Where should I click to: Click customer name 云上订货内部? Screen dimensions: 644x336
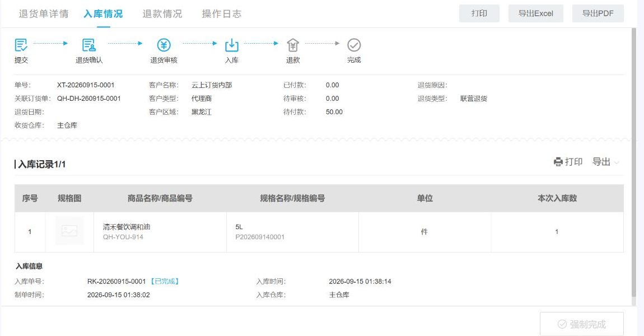[212, 85]
